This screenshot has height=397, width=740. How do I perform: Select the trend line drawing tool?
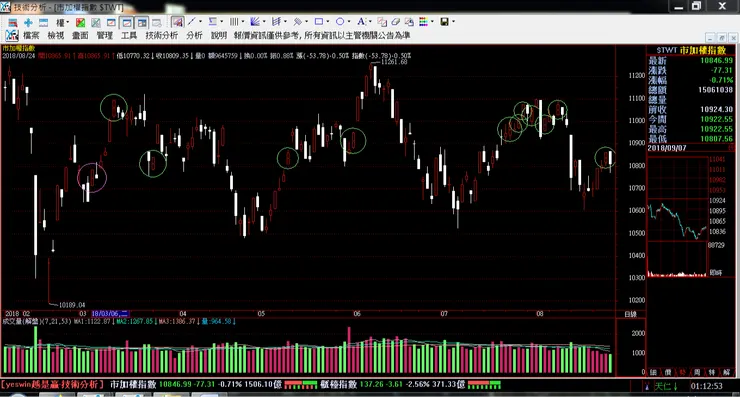[192, 22]
